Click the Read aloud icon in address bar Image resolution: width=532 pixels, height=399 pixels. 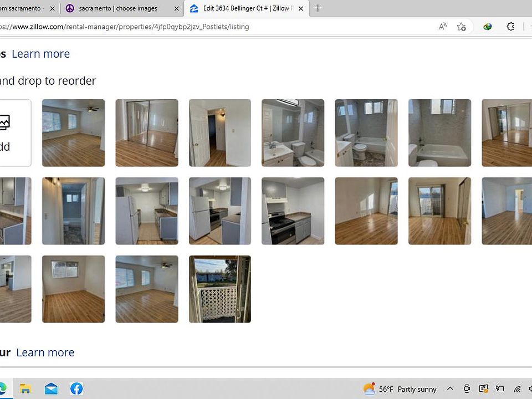(x=442, y=27)
